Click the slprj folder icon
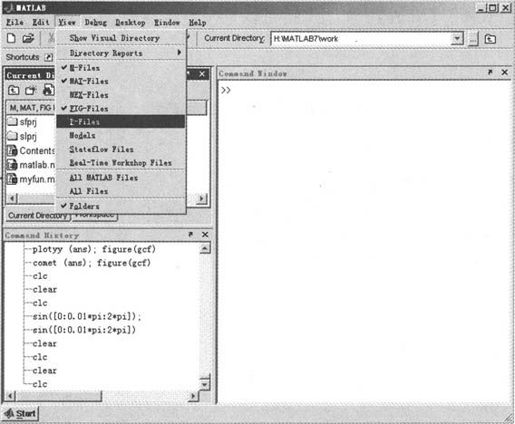The width and height of the screenshot is (515, 424). 12,136
